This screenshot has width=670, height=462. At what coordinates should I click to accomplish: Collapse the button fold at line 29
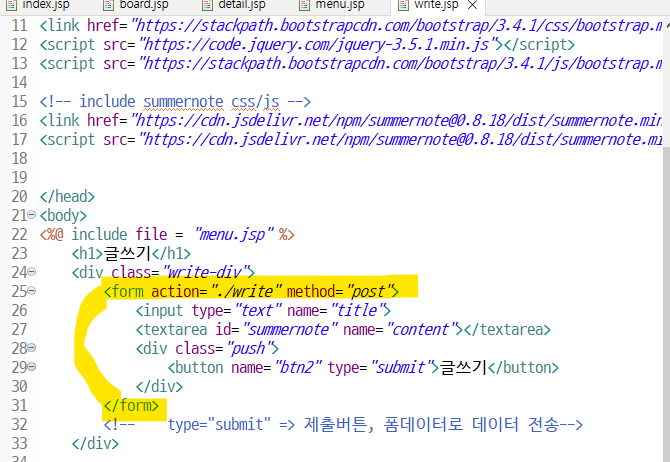[x=32, y=367]
